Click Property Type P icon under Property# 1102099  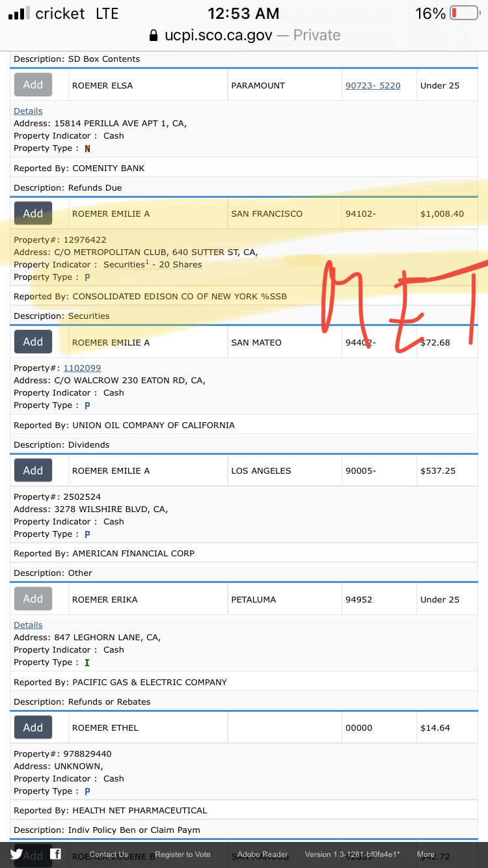(87, 405)
